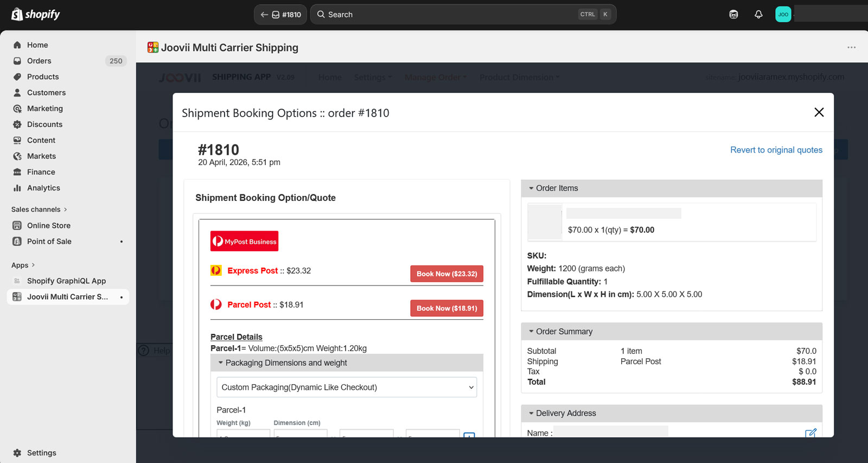Click the Finance bank icon
The width and height of the screenshot is (868, 463).
(17, 172)
